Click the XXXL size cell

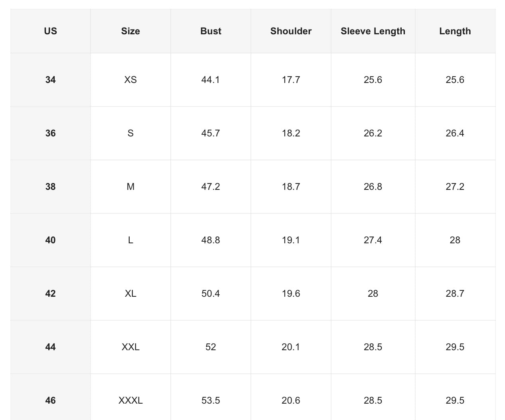point(130,400)
